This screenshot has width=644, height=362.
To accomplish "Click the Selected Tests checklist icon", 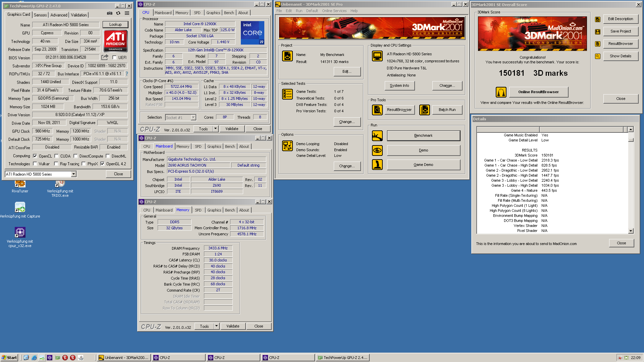I will 287,94.
